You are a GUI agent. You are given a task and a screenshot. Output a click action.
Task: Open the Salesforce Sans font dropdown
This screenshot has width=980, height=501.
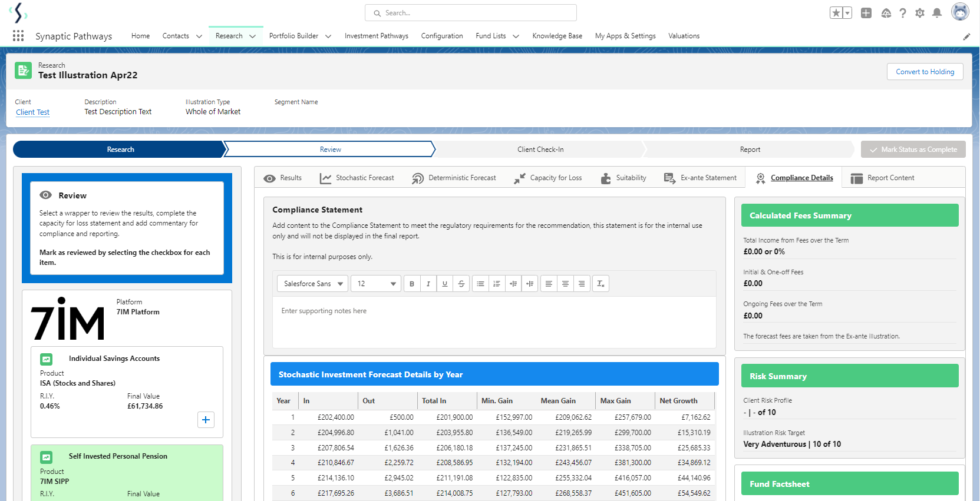312,284
